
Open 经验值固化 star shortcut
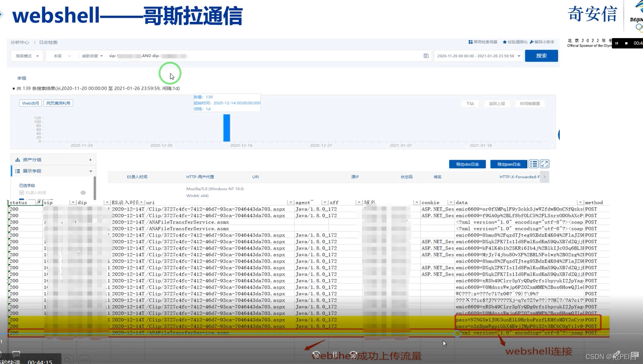tap(515, 42)
